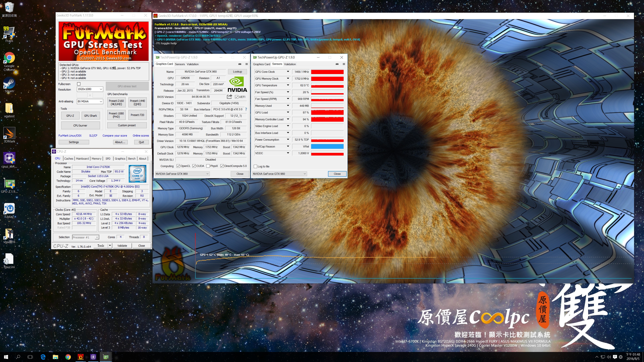
Task: Open the Resolution 1920x1080 dropdown
Action: tap(90, 89)
